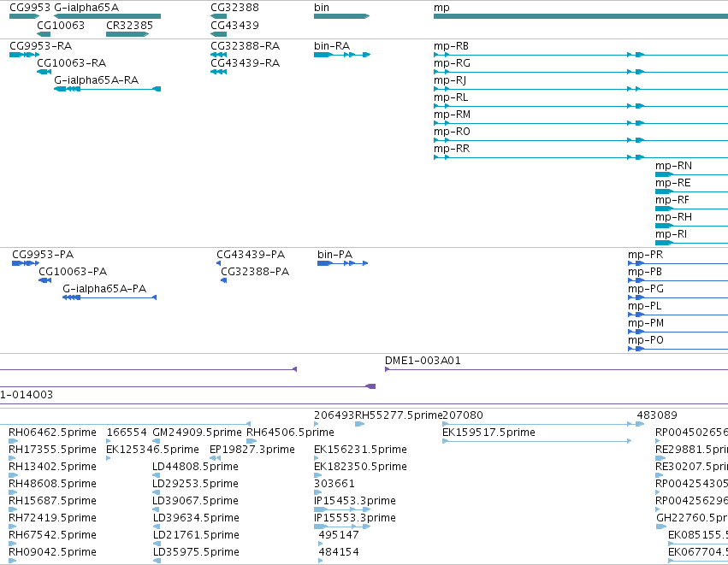The width and height of the screenshot is (728, 565).
Task: Select transcript mp-RG
Action: 581,72
